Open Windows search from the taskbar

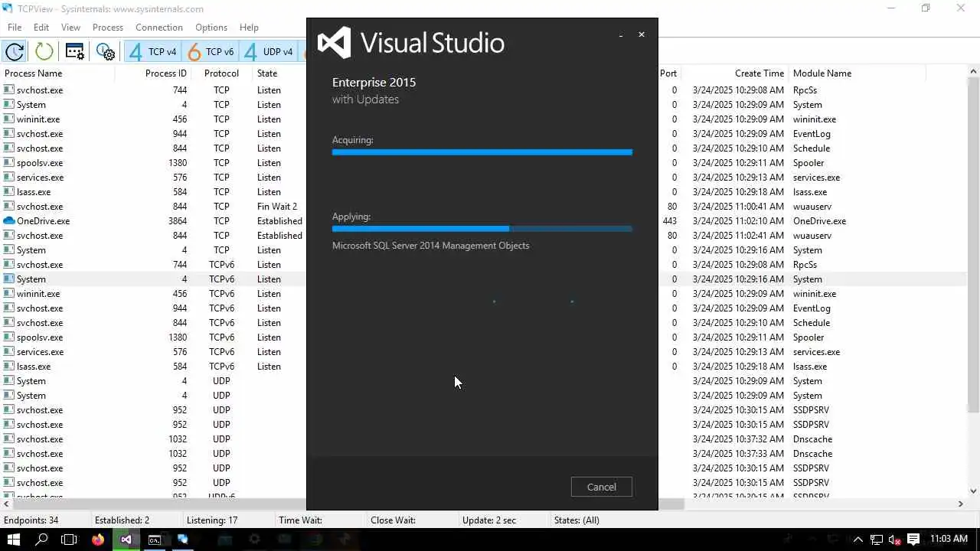(41, 540)
